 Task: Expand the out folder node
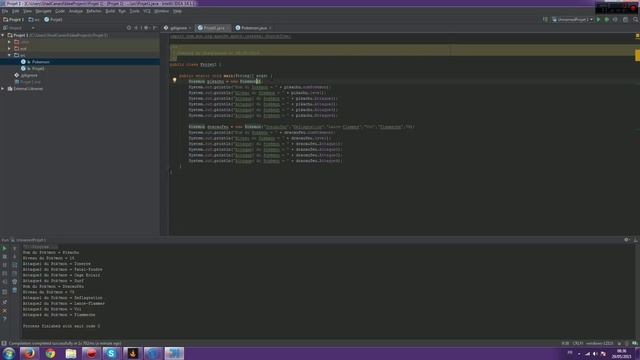[9, 49]
